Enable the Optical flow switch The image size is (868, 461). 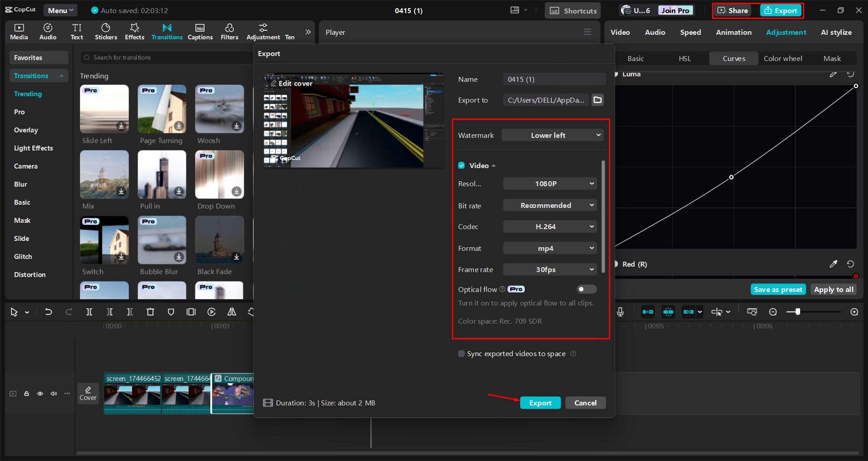(x=587, y=289)
